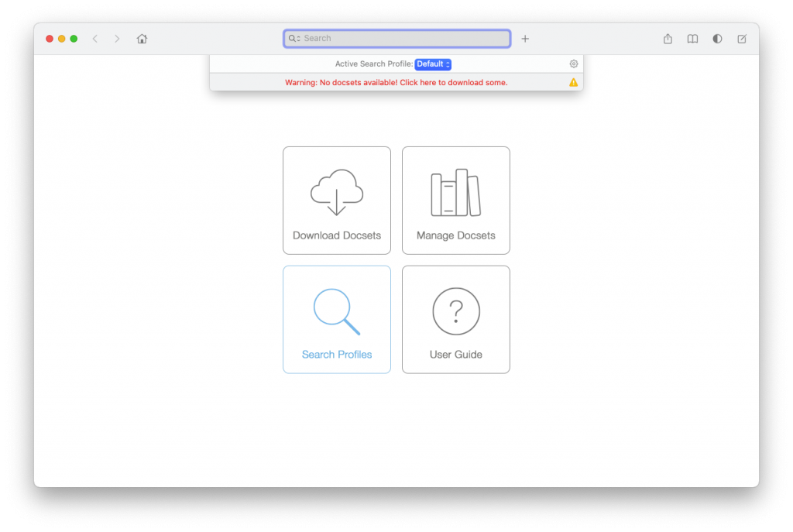Image resolution: width=793 pixels, height=532 pixels.
Task: Open the User Guide tile
Action: pyautogui.click(x=455, y=320)
